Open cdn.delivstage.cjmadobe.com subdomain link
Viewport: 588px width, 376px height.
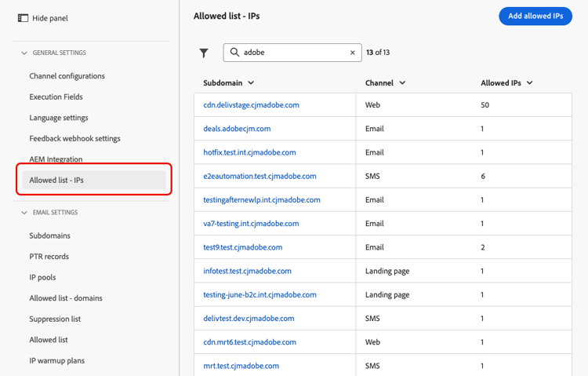[x=251, y=105]
